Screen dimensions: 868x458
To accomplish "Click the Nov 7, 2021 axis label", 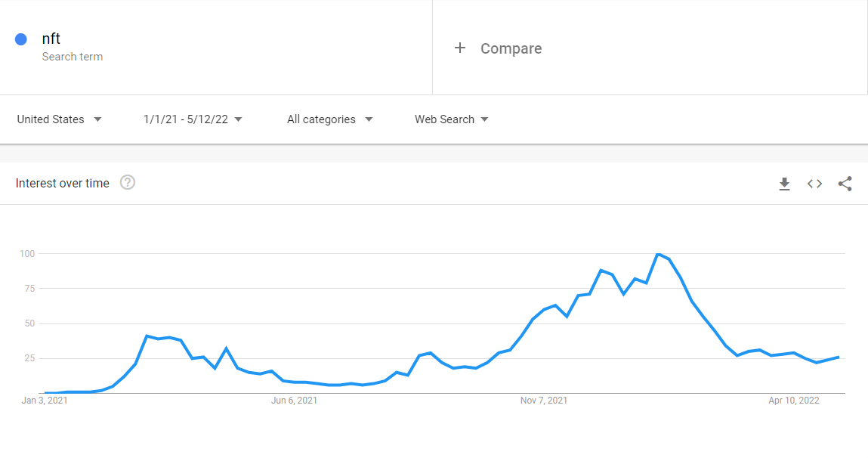I will (x=544, y=401).
